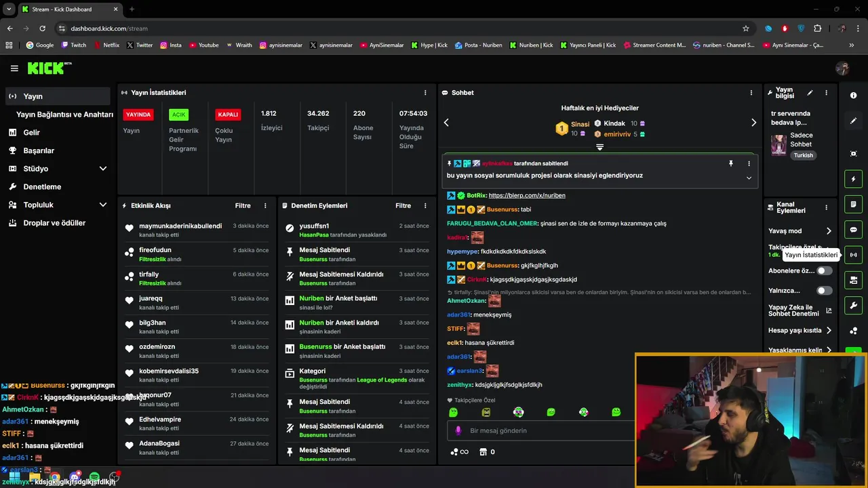Viewport: 868px width, 488px height.
Task: Open options menu of Yayın İstatistikleri panel
Action: click(x=425, y=93)
